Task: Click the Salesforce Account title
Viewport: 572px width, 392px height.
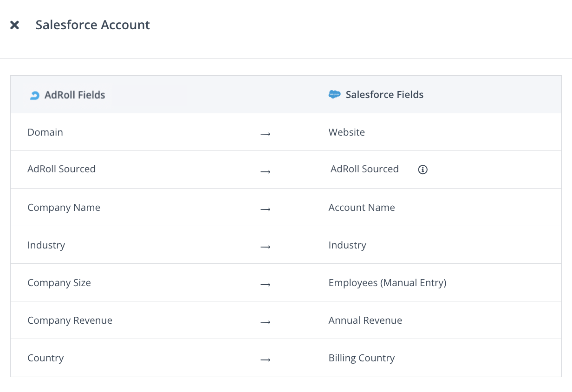Action: point(92,25)
